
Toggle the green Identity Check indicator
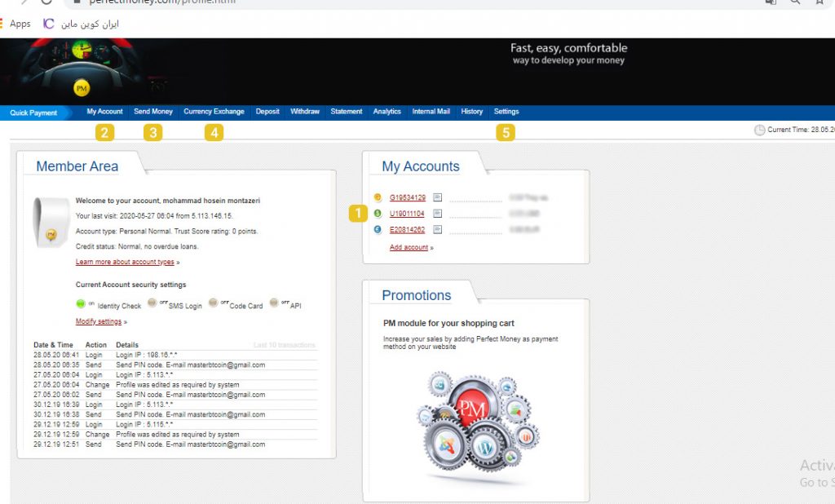(81, 303)
